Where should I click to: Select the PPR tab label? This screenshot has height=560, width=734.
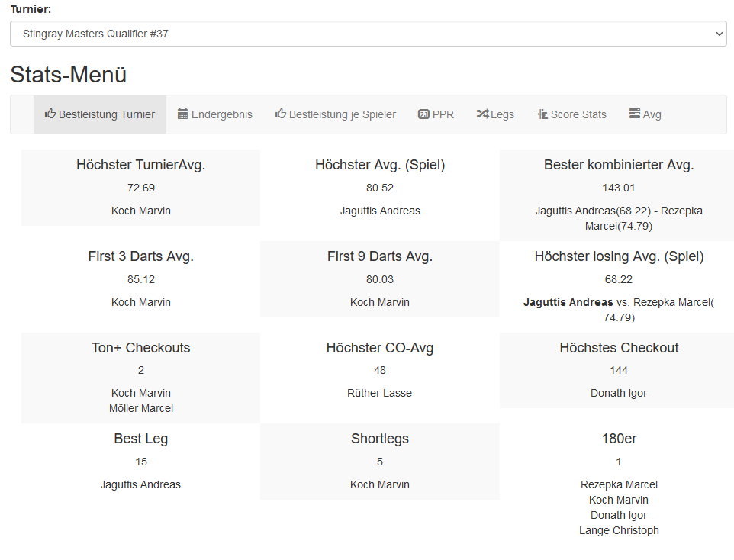pyautogui.click(x=443, y=114)
